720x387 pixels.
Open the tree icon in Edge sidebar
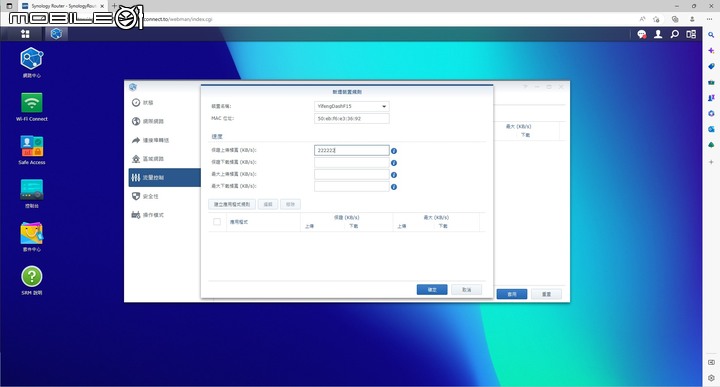coord(711,146)
